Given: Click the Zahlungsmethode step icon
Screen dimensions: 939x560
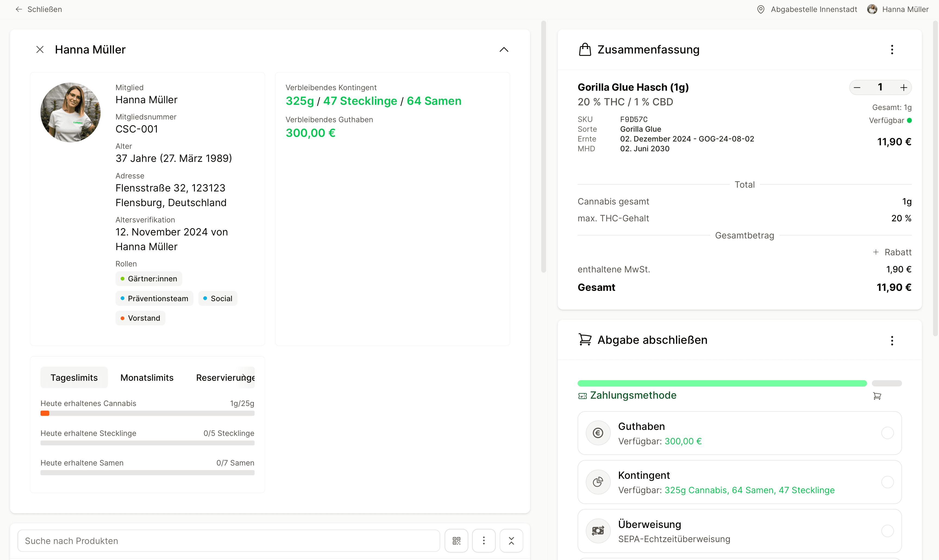Looking at the screenshot, I should coord(582,396).
